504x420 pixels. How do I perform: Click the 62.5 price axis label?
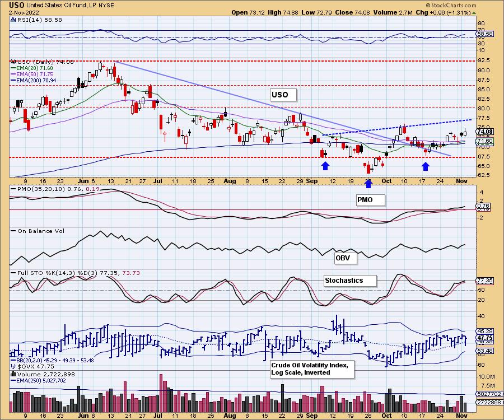(484, 175)
